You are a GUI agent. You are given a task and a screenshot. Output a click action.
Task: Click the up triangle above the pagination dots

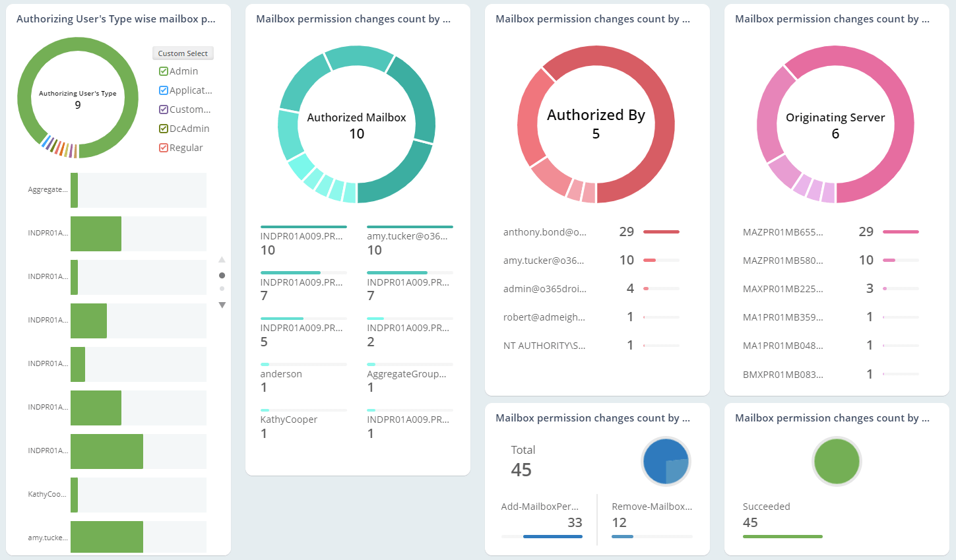(222, 259)
